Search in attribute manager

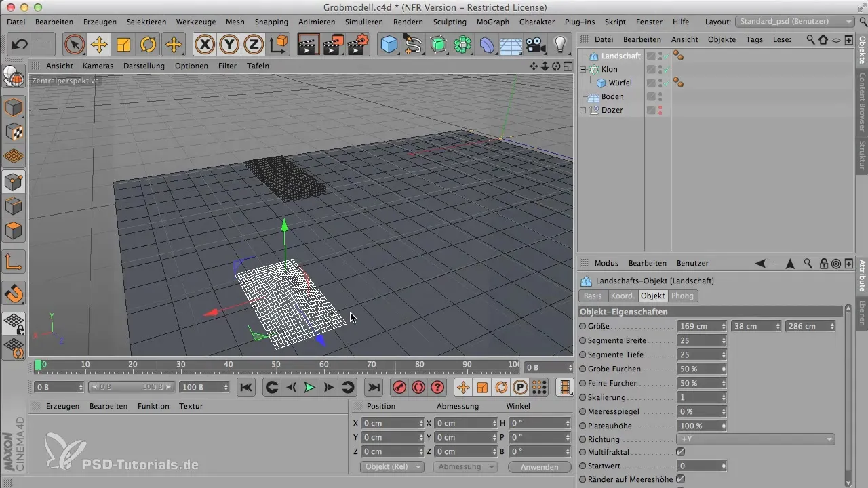(x=808, y=263)
